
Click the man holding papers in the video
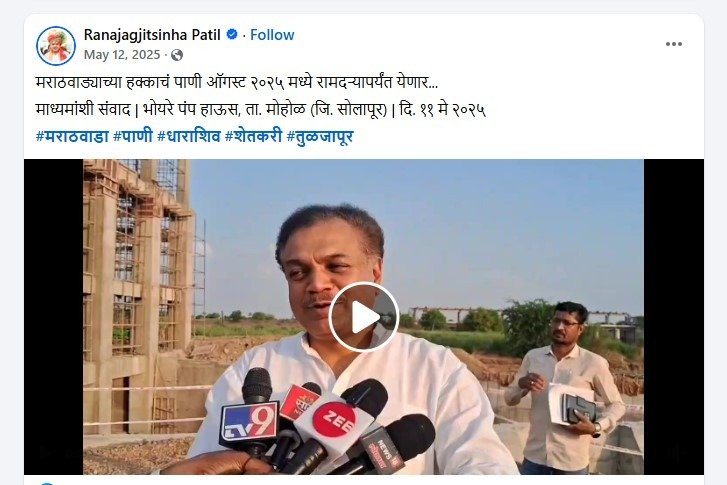pos(564,388)
